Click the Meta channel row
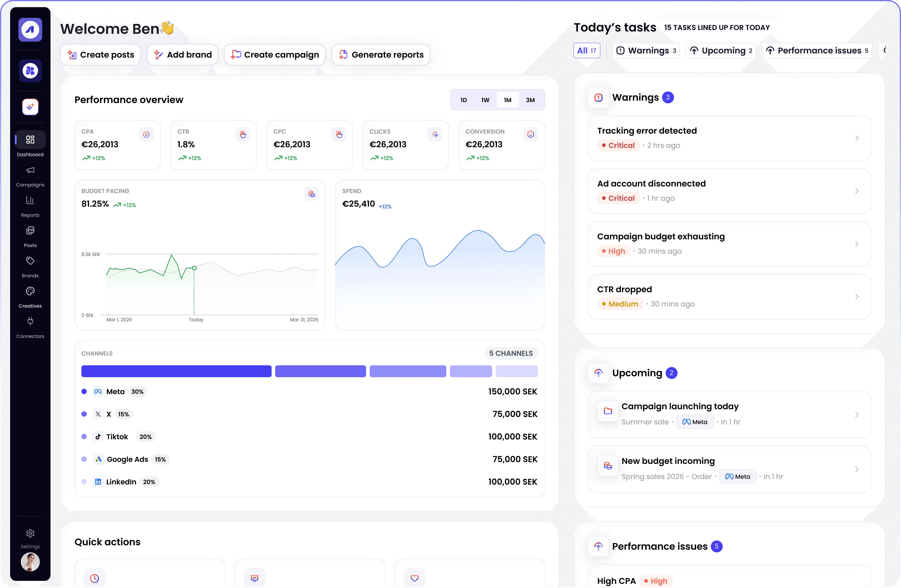Screen dimensions: 901x588 click(x=309, y=392)
